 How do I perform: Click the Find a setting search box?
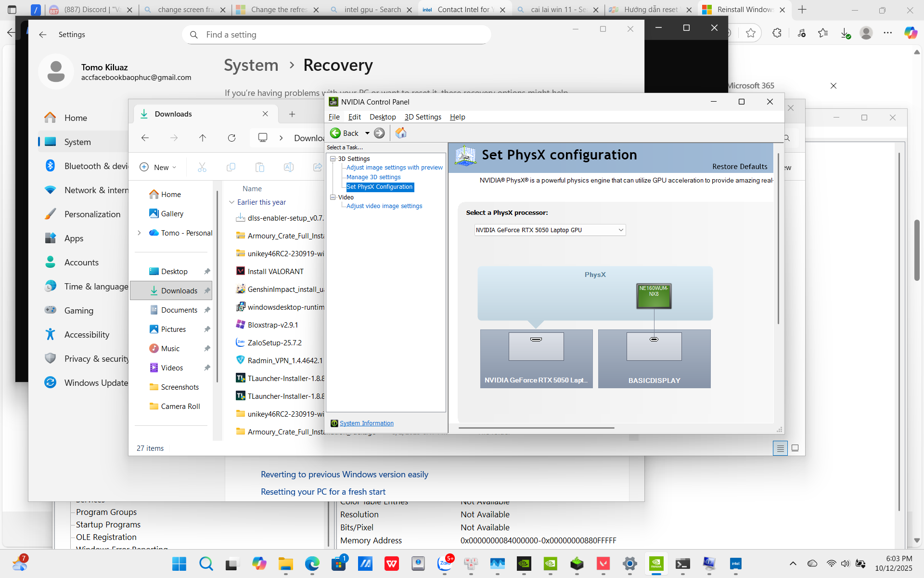pyautogui.click(x=337, y=35)
